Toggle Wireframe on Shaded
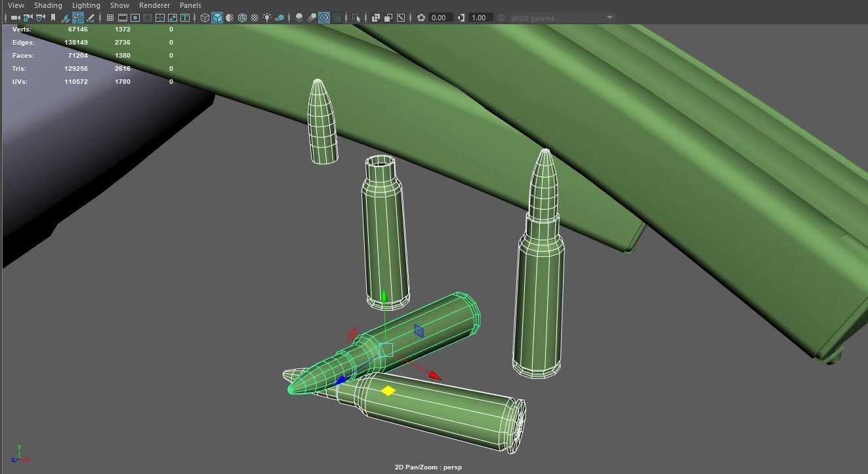Screen dimensions: 868x474 tap(242, 18)
